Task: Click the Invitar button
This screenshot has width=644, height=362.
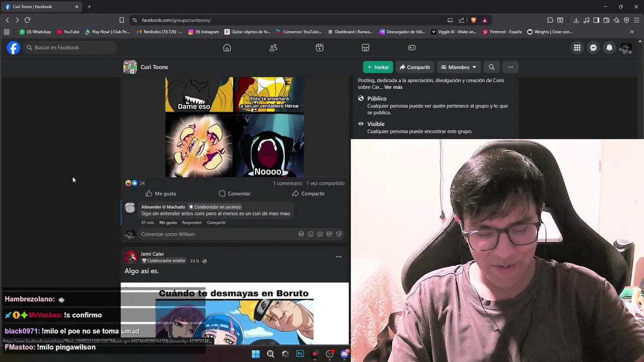Action: 378,67
